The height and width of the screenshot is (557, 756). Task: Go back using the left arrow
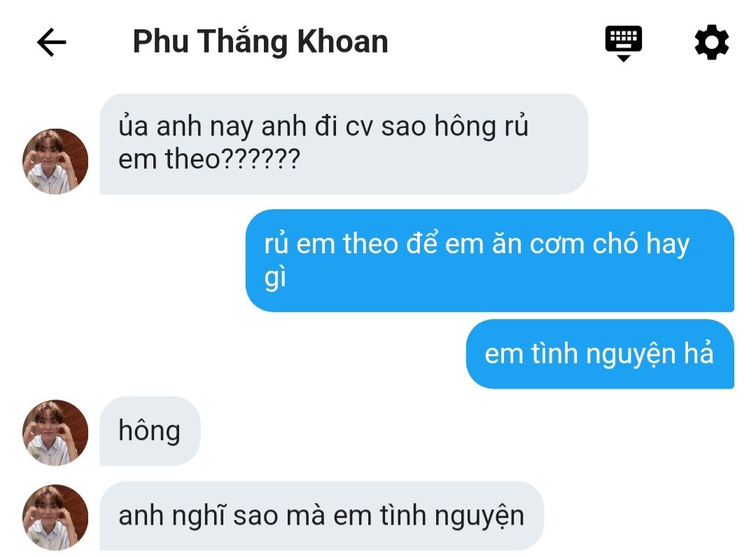[52, 43]
